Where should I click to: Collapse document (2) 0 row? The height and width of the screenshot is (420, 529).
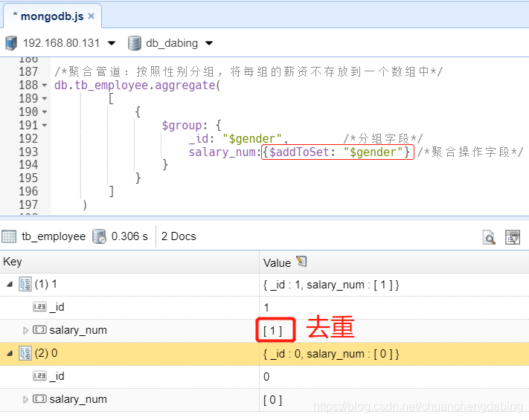10,354
